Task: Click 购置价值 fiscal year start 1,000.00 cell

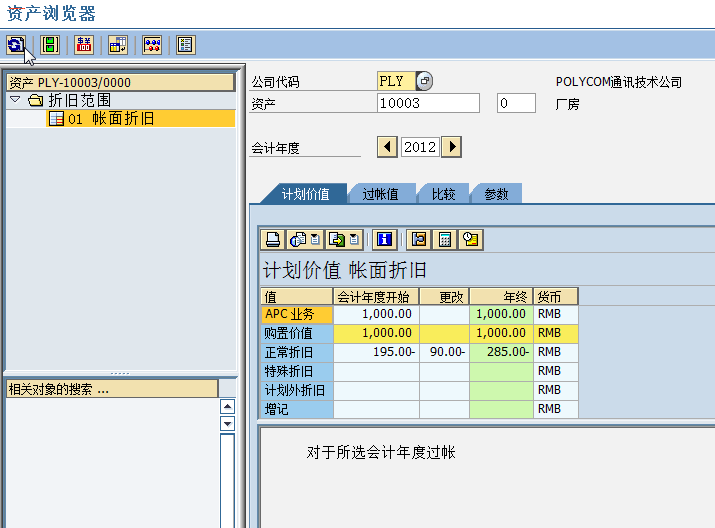Action: [x=376, y=333]
